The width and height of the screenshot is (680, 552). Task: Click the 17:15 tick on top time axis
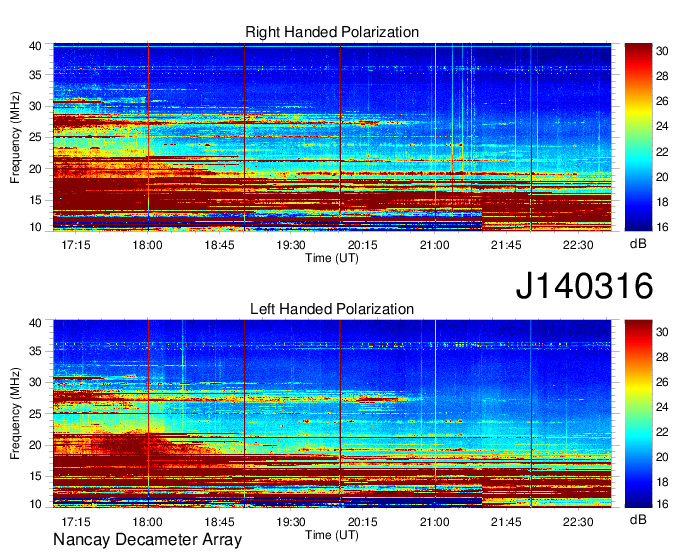click(x=76, y=245)
